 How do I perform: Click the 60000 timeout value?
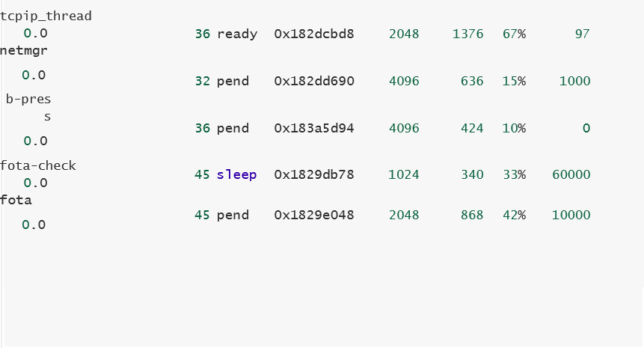[571, 174]
